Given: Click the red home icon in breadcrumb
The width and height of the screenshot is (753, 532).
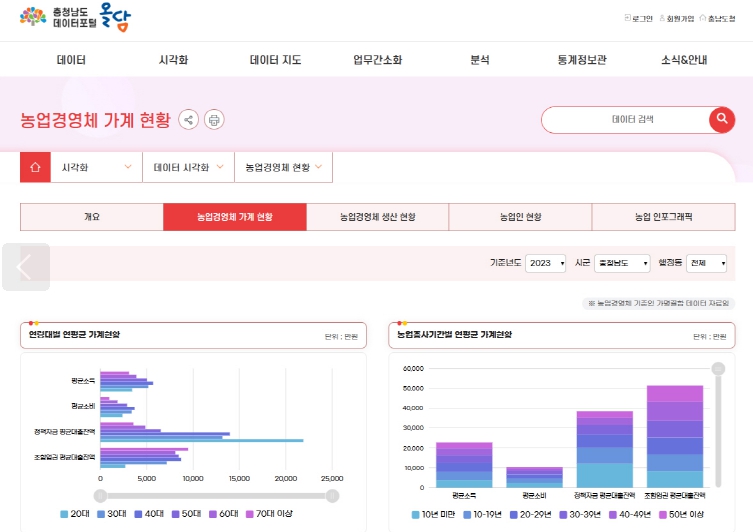Looking at the screenshot, I should (35, 167).
